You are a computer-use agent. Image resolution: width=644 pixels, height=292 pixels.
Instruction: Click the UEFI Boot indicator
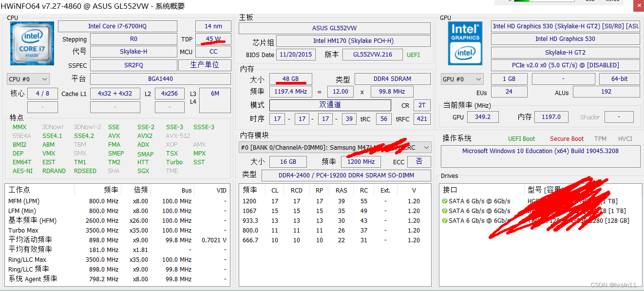pos(521,139)
